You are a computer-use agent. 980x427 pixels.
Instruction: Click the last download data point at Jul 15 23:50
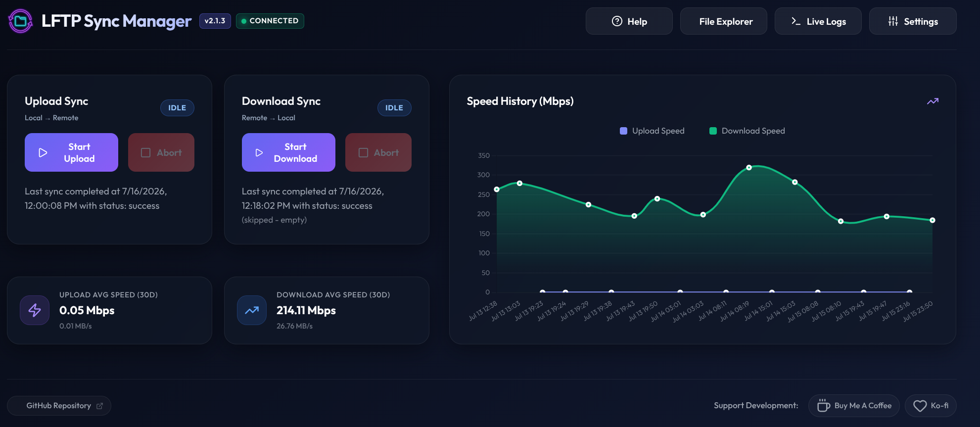[933, 220]
